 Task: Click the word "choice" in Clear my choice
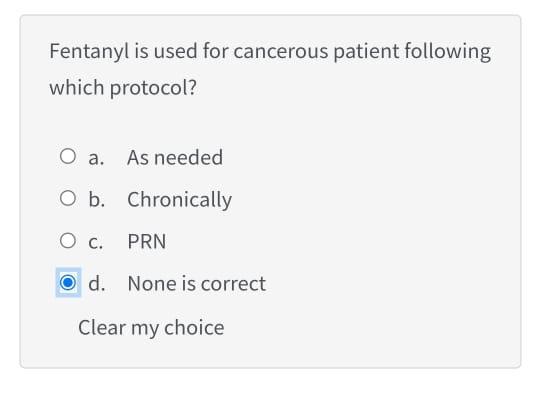click(x=194, y=327)
